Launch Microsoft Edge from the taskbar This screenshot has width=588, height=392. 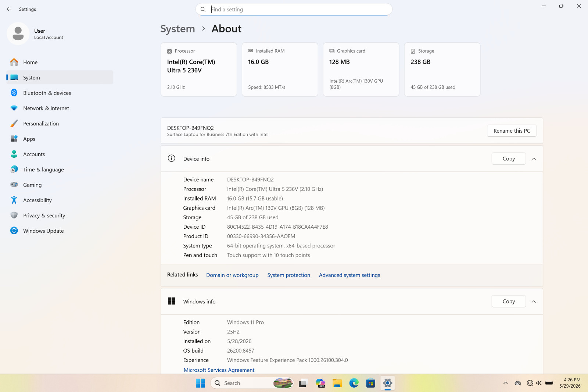click(354, 383)
